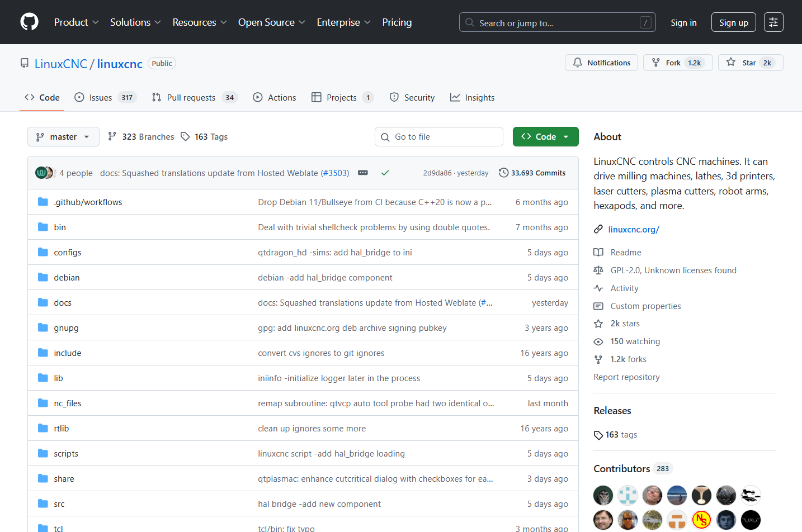Expand the Resources navigation menu

pos(200,22)
